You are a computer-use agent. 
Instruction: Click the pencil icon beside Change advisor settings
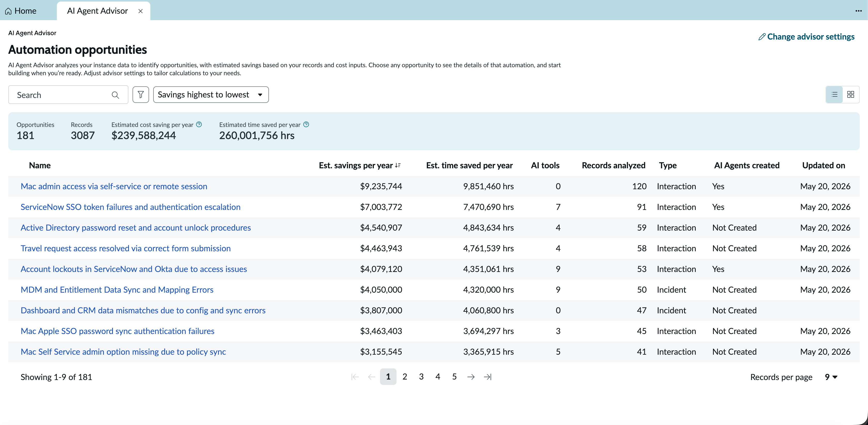pos(762,37)
